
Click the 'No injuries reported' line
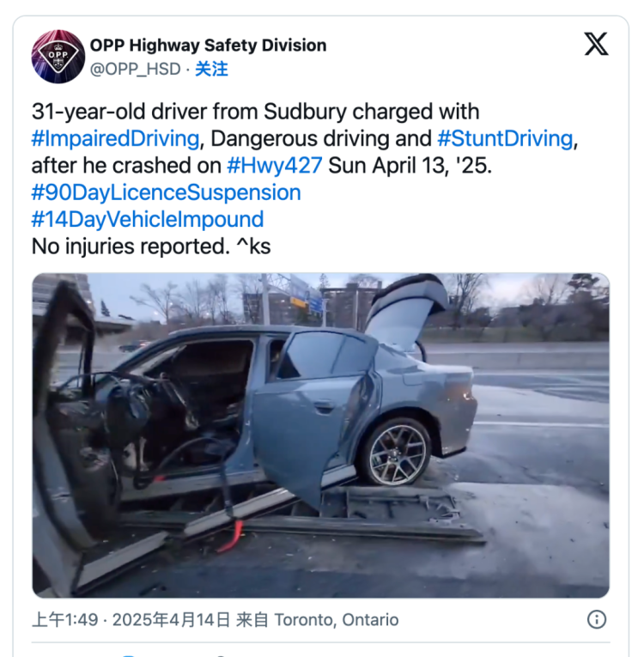[x=151, y=246]
